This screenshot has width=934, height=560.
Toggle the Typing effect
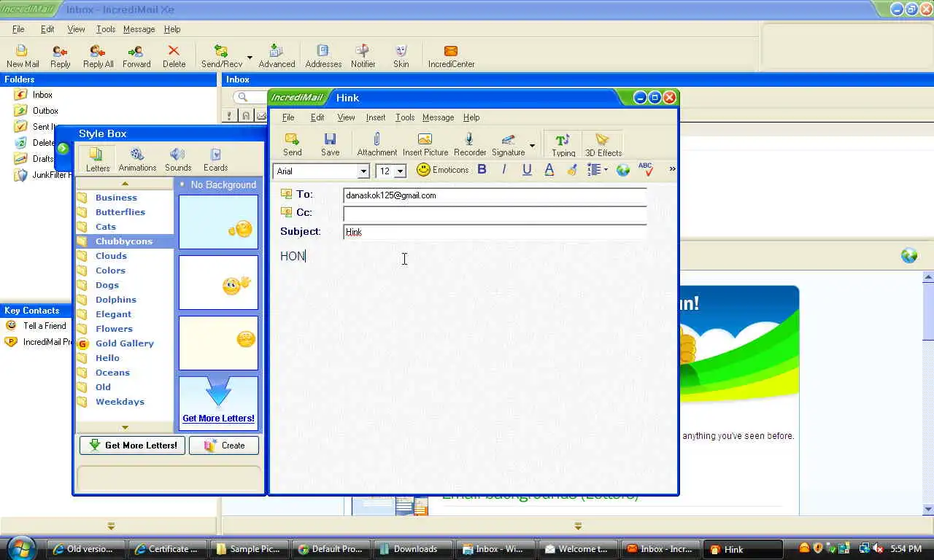(563, 144)
